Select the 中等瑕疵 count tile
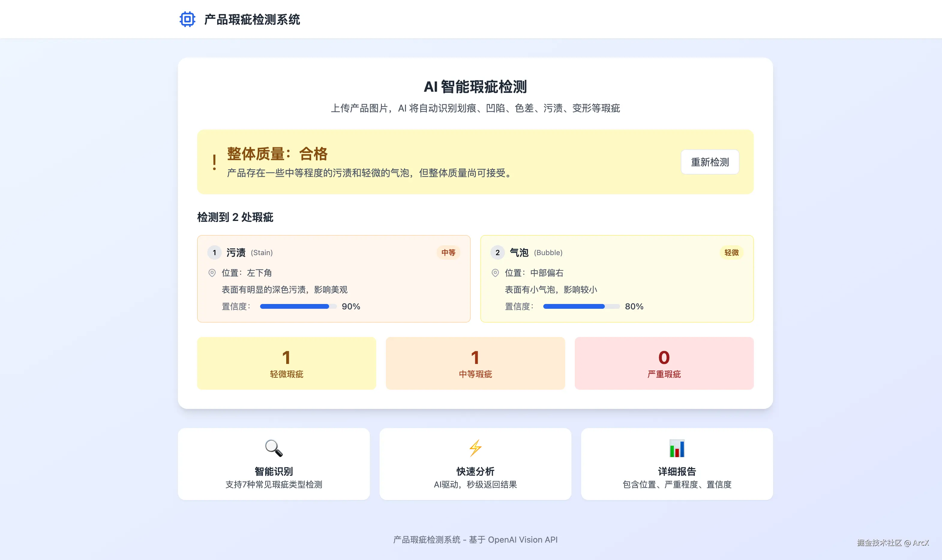The width and height of the screenshot is (942, 560). tap(475, 363)
